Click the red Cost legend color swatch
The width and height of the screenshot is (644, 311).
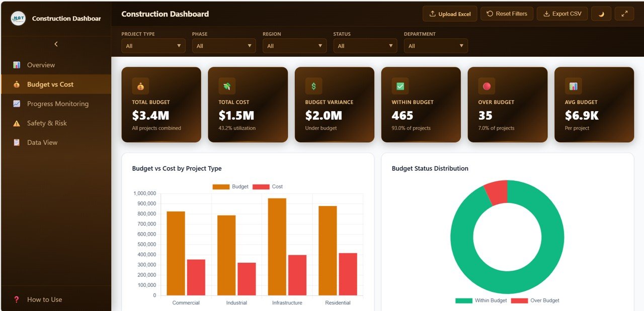click(x=261, y=187)
